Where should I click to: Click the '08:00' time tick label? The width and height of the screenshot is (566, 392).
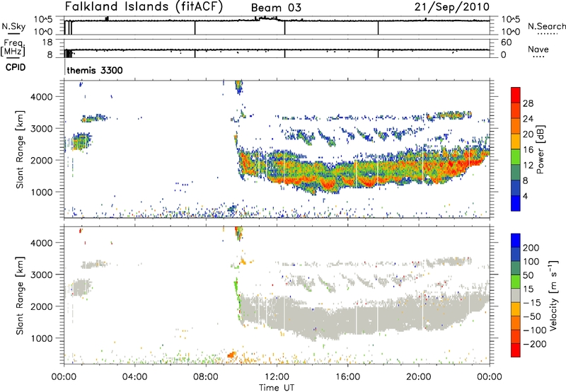pos(206,377)
